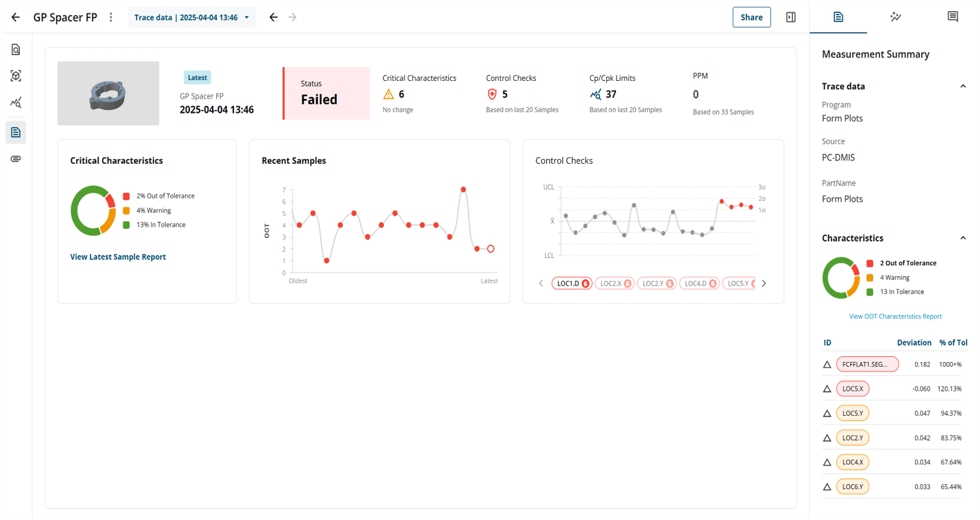Click the triangle icon beside LOC6.Y
Screen dimensions: 980x520
click(x=827, y=487)
